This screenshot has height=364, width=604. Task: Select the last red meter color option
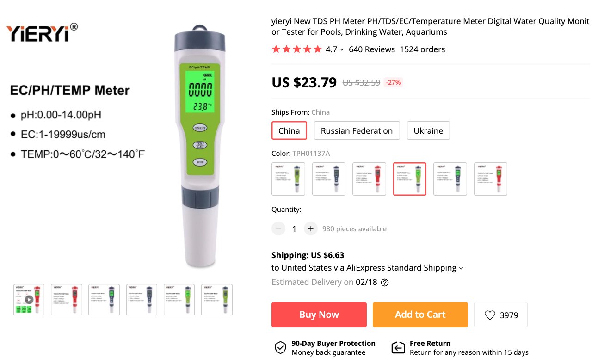click(491, 179)
